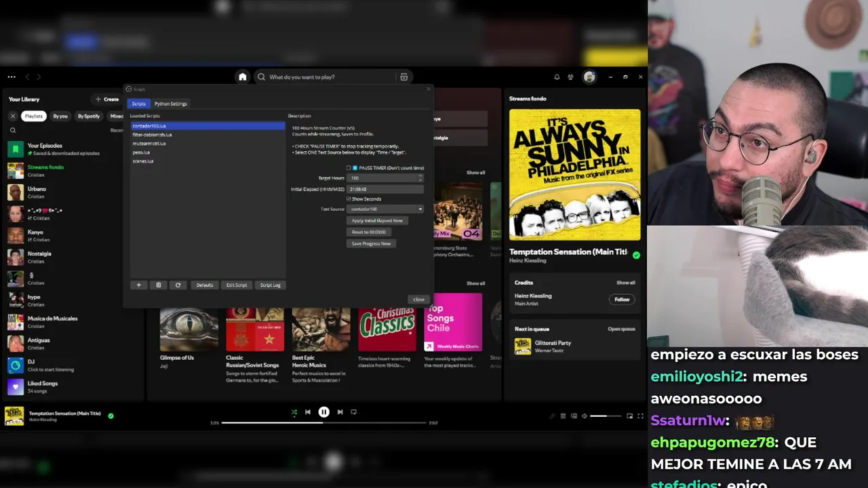Image resolution: width=868 pixels, height=488 pixels.
Task: Click Create in Your Library
Action: [107, 99]
